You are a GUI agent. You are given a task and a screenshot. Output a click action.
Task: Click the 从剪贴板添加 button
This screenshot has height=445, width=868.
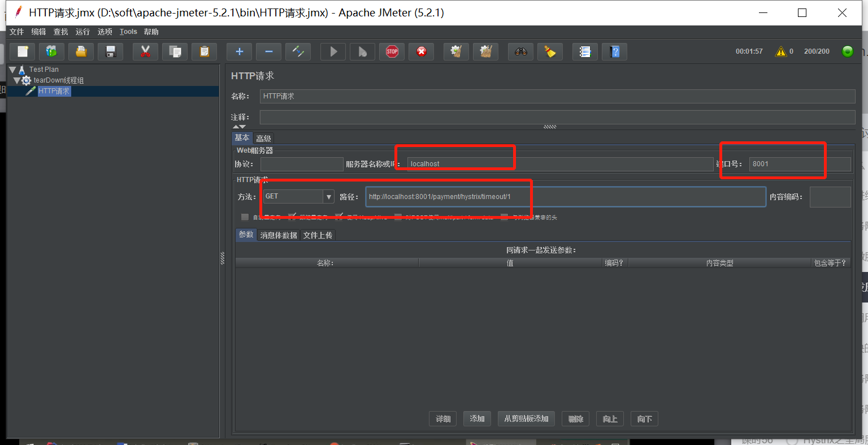click(526, 419)
